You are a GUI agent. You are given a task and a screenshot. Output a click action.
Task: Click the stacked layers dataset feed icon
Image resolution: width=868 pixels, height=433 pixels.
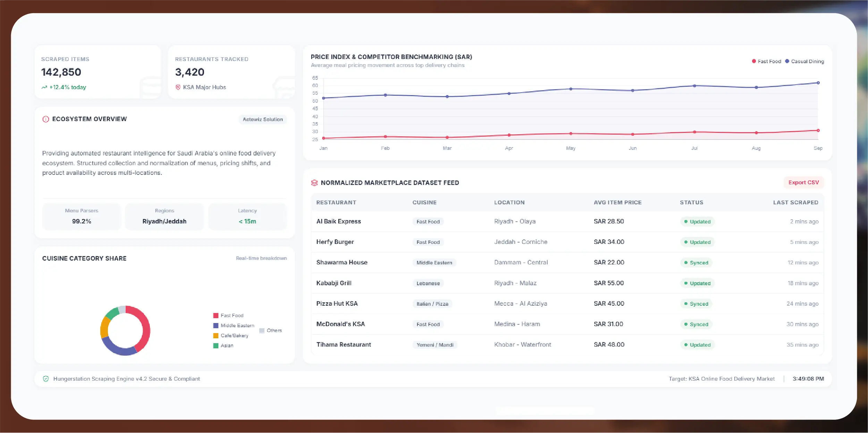coord(314,183)
